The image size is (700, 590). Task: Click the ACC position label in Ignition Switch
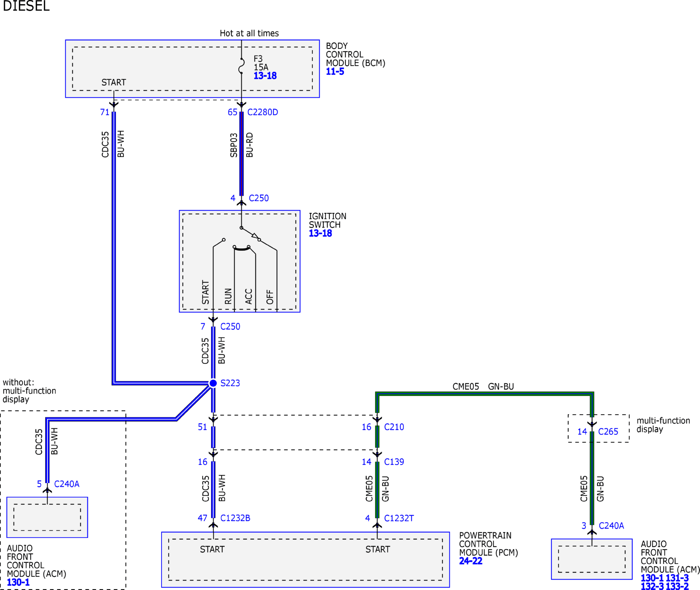pyautogui.click(x=248, y=296)
